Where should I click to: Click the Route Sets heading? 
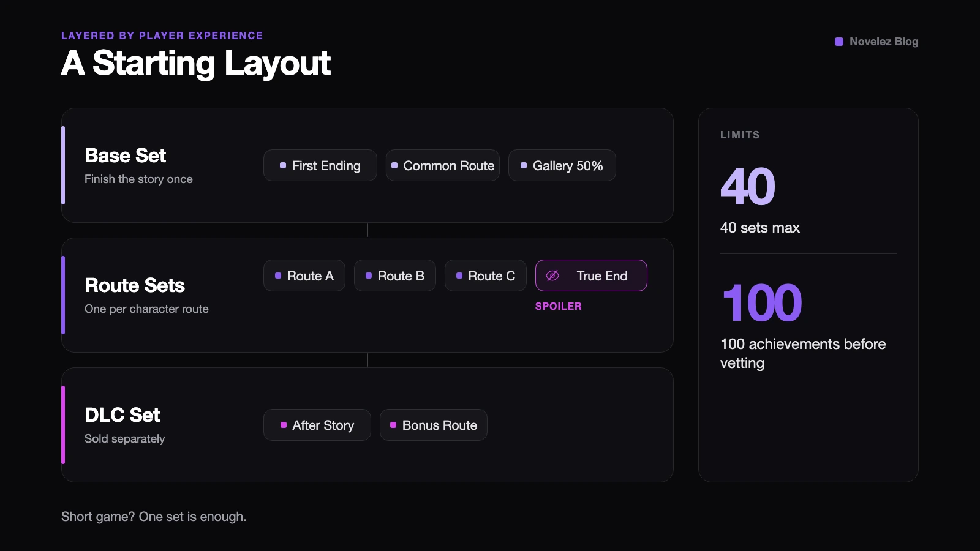coord(135,285)
